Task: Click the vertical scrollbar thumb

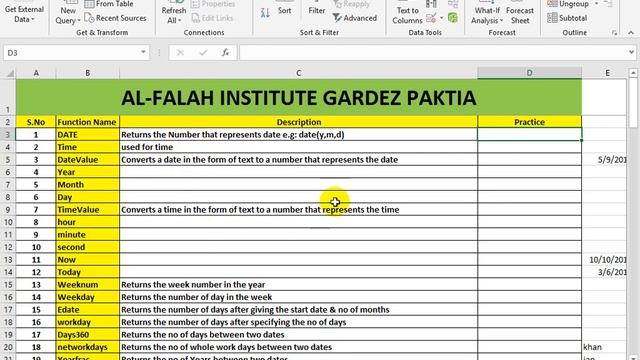Action: pos(633,104)
